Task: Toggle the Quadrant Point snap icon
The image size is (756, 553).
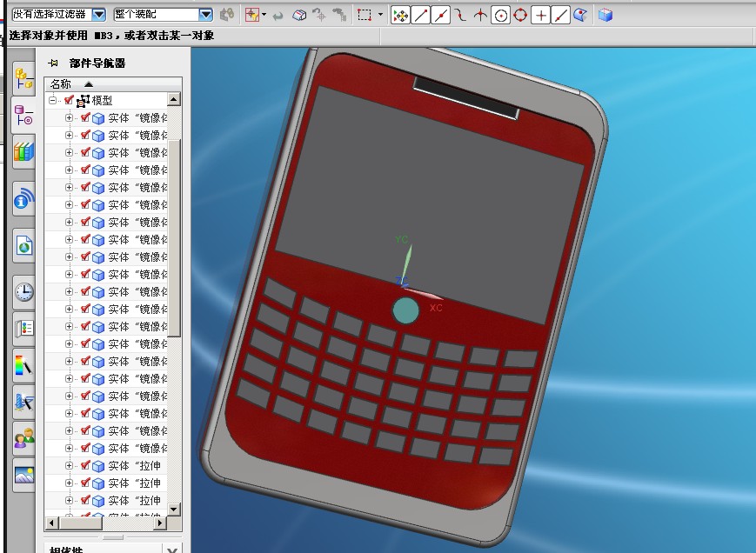Action: click(x=520, y=16)
